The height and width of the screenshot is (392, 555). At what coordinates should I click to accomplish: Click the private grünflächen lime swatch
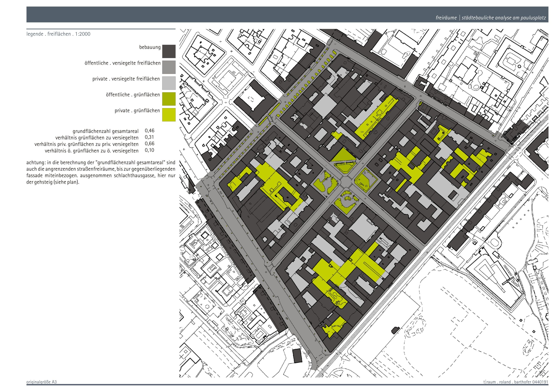point(169,115)
